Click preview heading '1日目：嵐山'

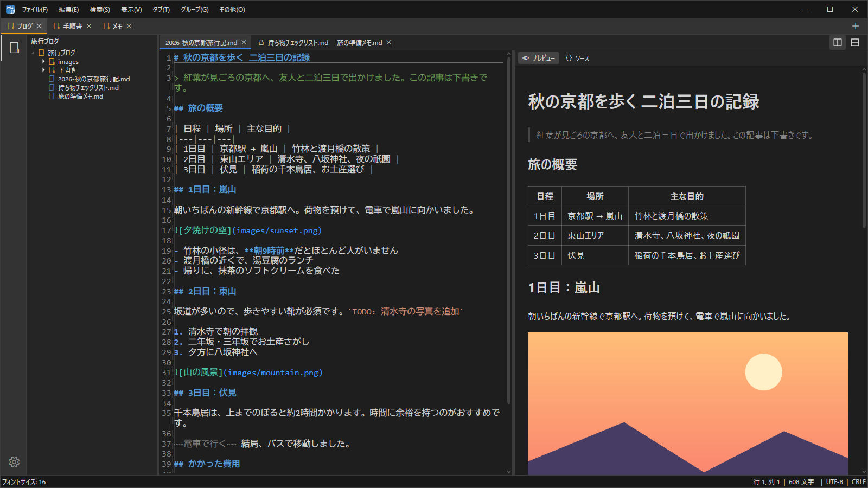click(x=564, y=288)
